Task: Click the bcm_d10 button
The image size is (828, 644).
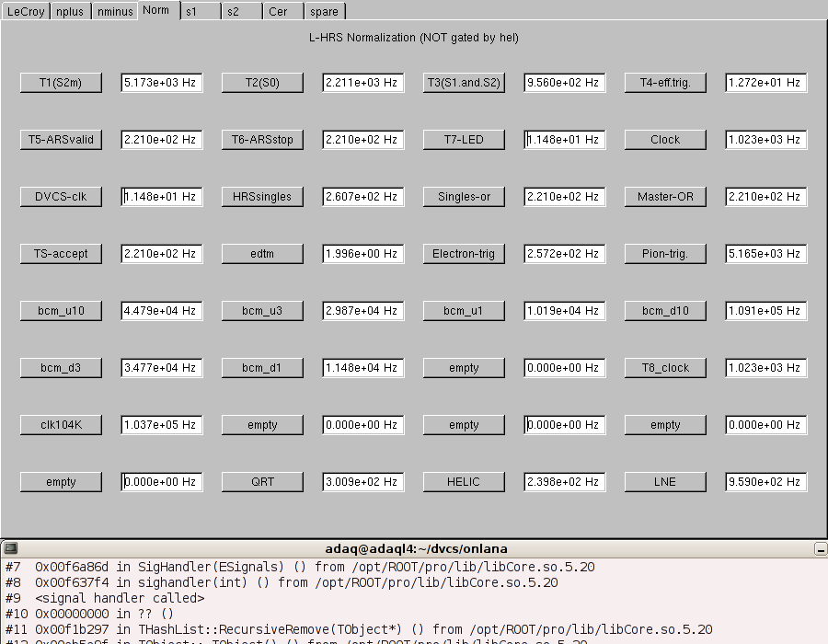Action: (x=665, y=311)
